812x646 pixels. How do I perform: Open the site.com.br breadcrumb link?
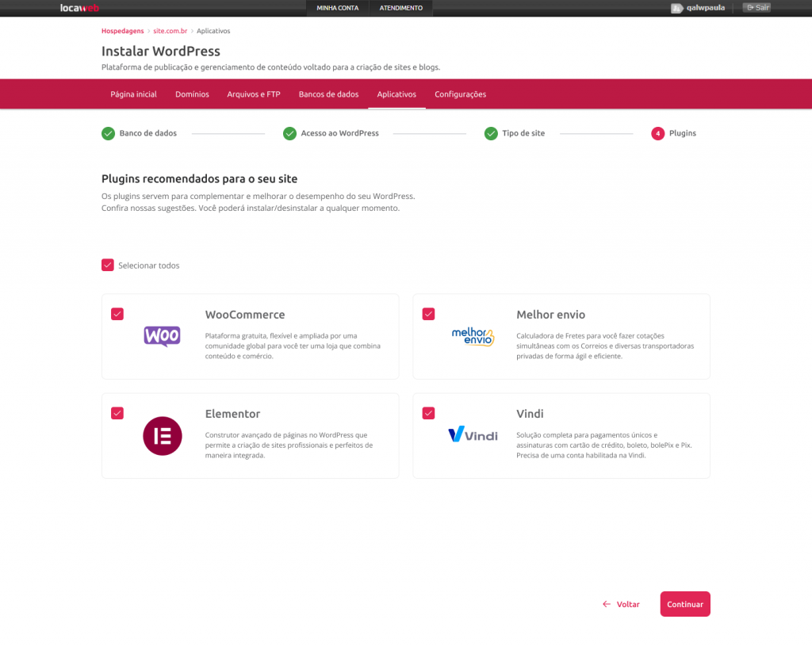tap(170, 31)
